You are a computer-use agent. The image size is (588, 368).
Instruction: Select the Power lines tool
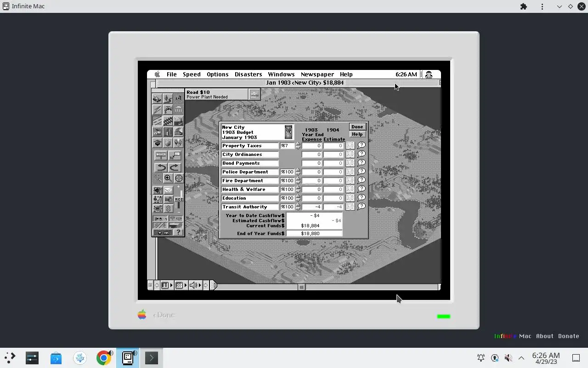coord(157,109)
